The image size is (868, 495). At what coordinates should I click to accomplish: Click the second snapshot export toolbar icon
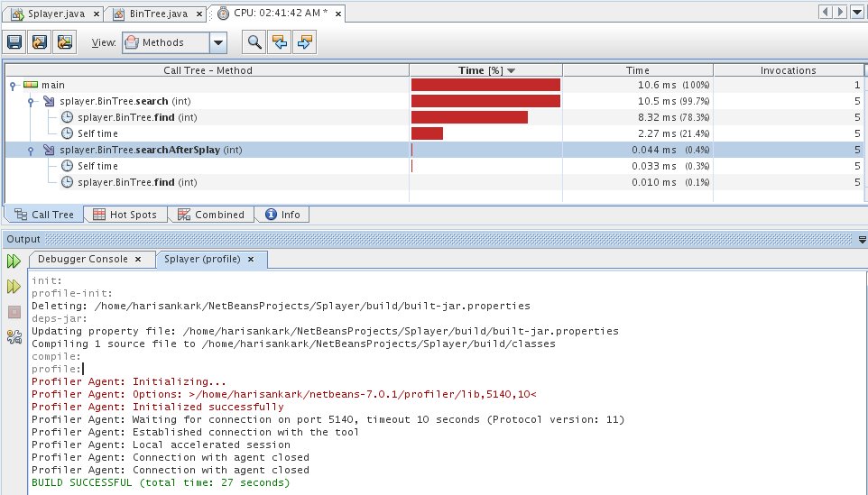pyautogui.click(x=40, y=42)
